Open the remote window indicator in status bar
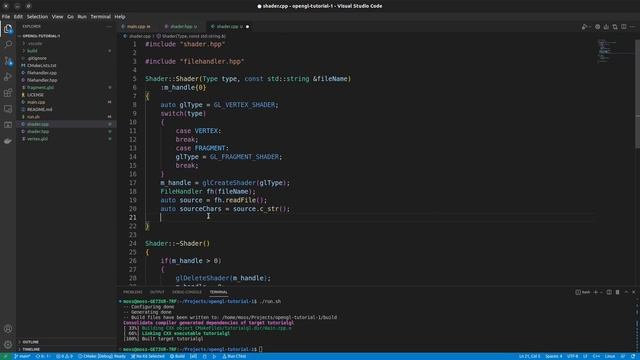The height and width of the screenshot is (360, 640). [6, 356]
